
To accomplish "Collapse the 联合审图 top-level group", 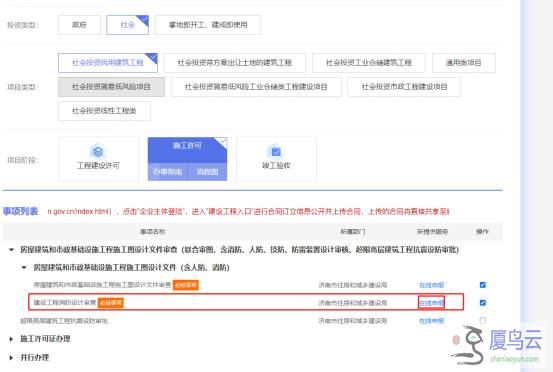I will [x=11, y=250].
